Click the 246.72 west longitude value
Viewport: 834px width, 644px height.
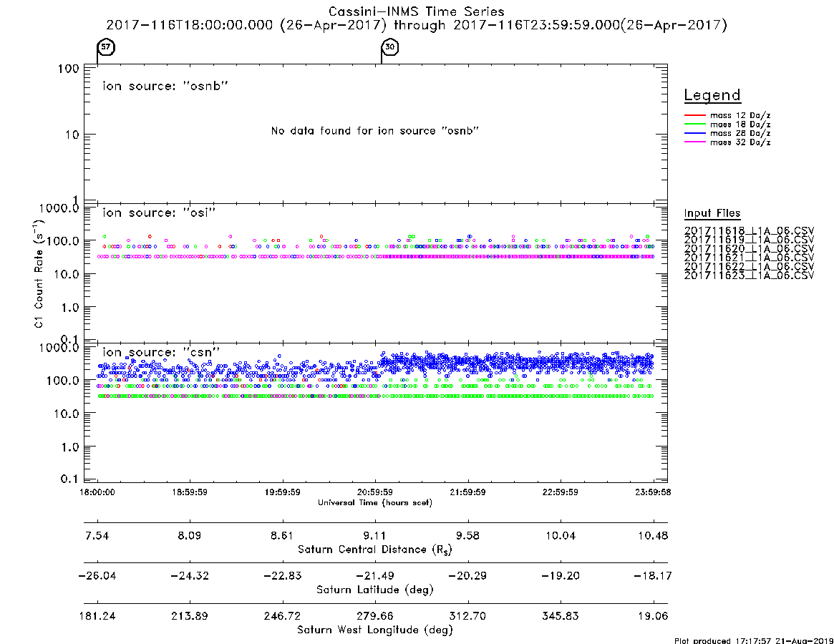283,616
